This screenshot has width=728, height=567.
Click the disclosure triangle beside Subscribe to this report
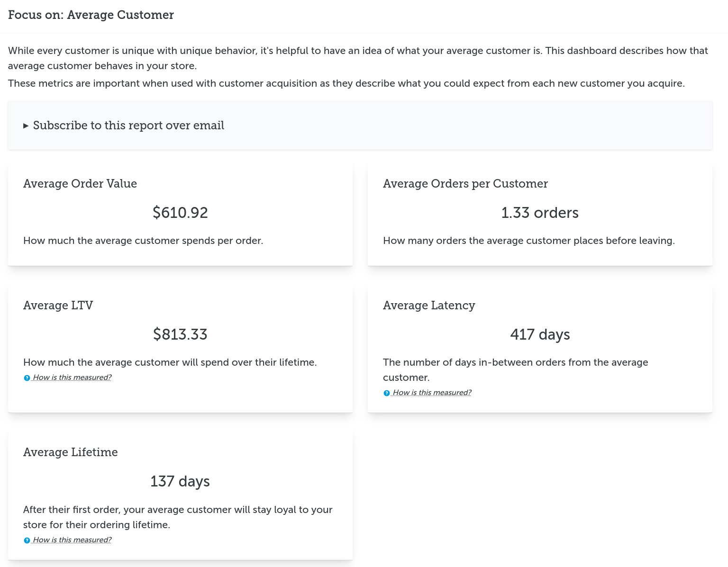26,126
